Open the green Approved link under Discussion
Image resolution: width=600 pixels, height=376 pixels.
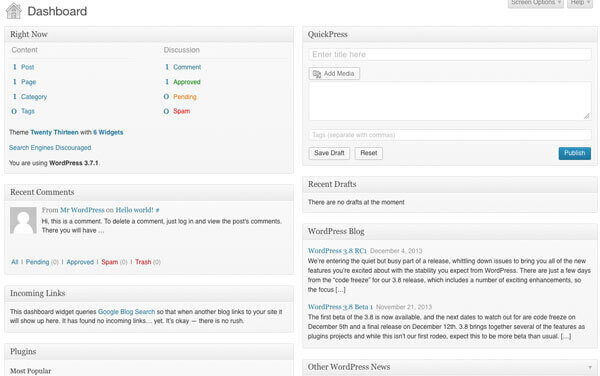pos(187,82)
